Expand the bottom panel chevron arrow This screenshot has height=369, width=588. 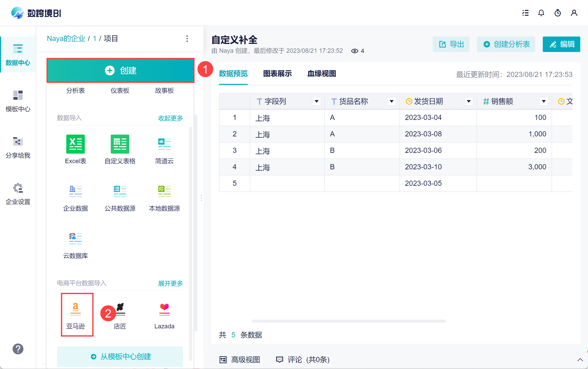[x=580, y=360]
